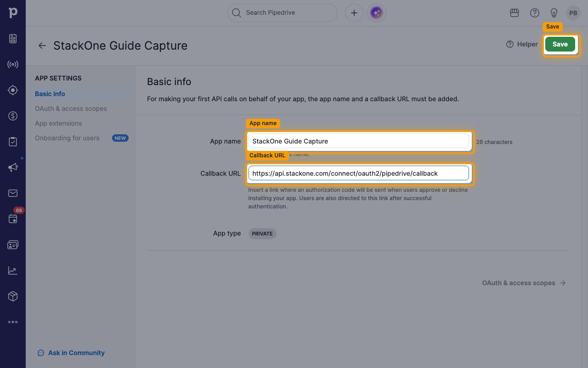The width and height of the screenshot is (588, 368).
Task: Click the App type label
Action: (227, 233)
